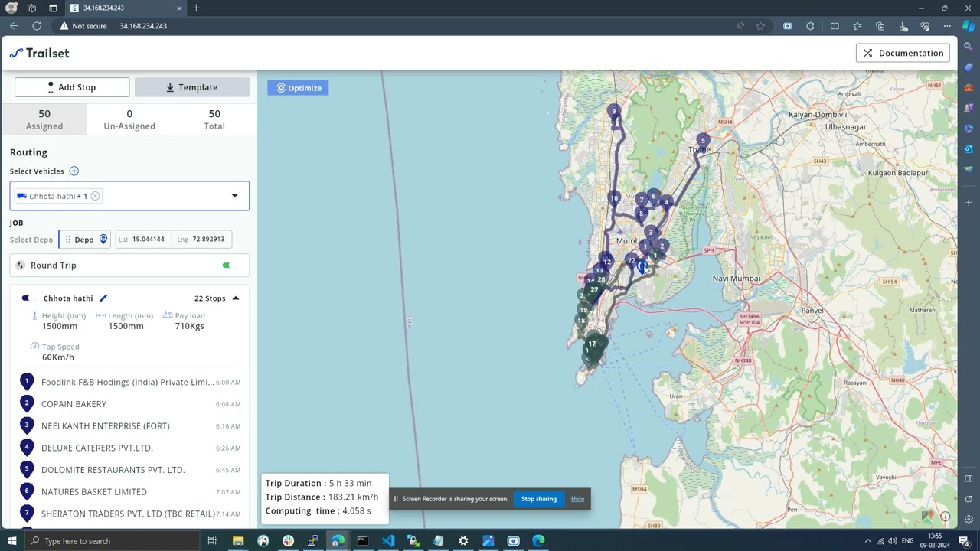Viewport: 980px width, 551px height.
Task: Open the Select Vehicles dropdown
Action: click(x=235, y=196)
